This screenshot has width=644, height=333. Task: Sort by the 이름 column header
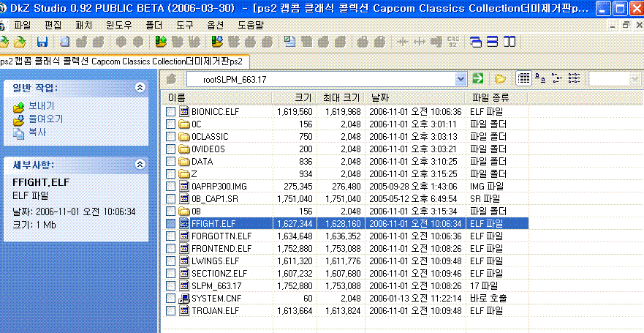click(217, 98)
